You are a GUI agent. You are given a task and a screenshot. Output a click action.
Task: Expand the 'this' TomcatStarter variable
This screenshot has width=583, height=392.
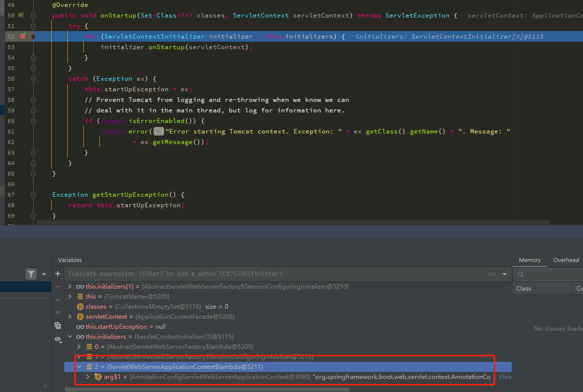pyautogui.click(x=70, y=297)
